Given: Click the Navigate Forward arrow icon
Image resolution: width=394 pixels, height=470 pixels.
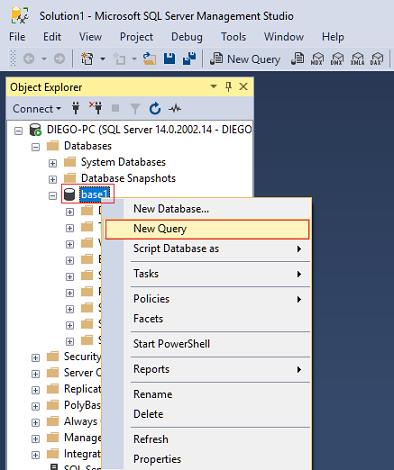Looking at the screenshot, I should (x=59, y=59).
